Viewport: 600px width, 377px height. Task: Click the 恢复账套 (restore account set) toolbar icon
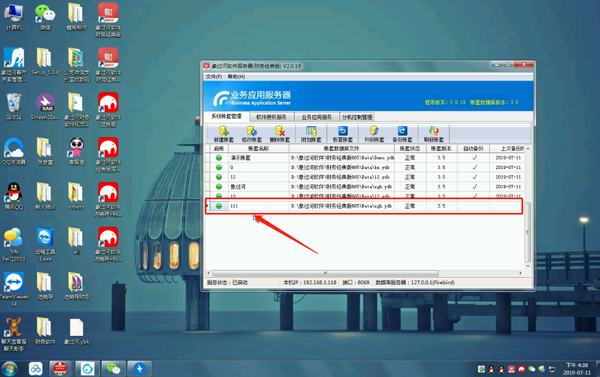pos(342,134)
